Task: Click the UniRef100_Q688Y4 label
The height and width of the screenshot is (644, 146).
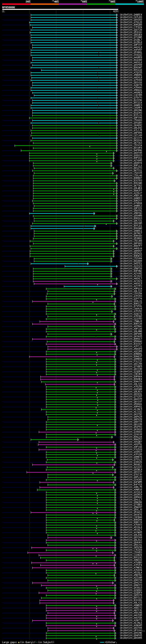Action: click(131, 163)
